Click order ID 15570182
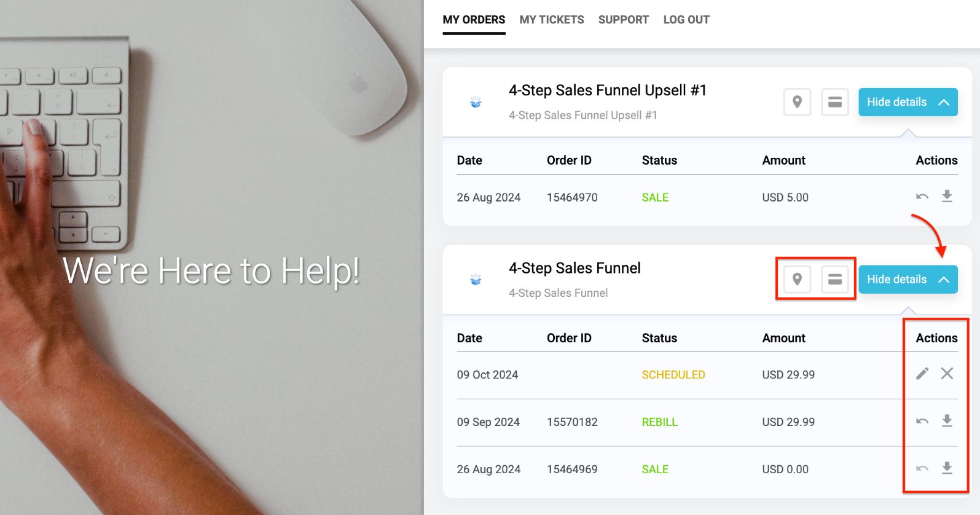 pos(572,422)
